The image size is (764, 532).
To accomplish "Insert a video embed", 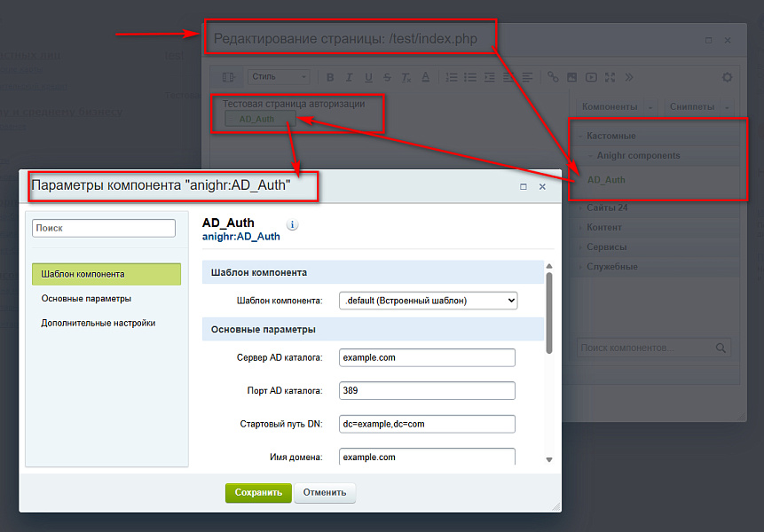I will [x=591, y=77].
